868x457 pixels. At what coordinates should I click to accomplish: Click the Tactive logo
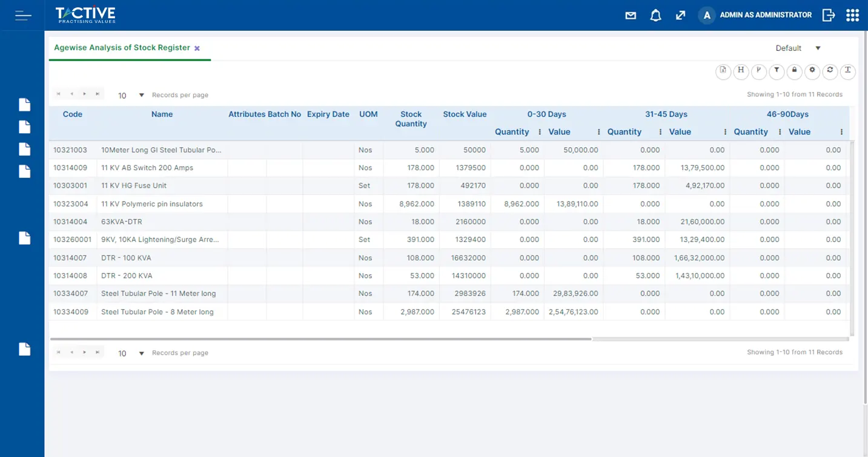[x=85, y=15]
